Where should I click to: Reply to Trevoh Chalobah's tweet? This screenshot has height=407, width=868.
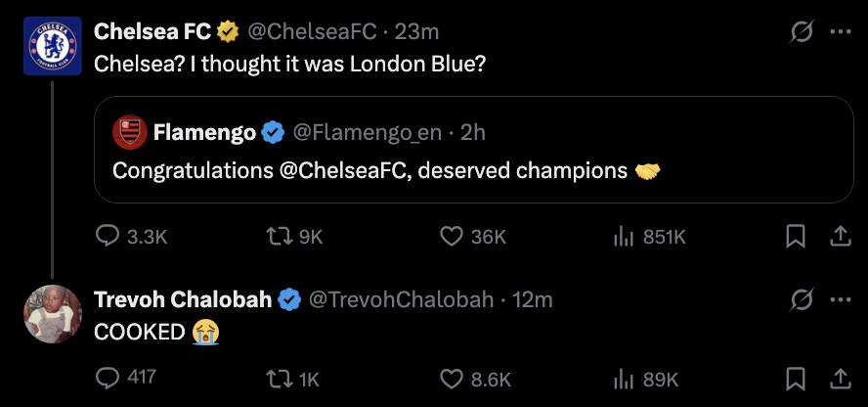tap(108, 378)
